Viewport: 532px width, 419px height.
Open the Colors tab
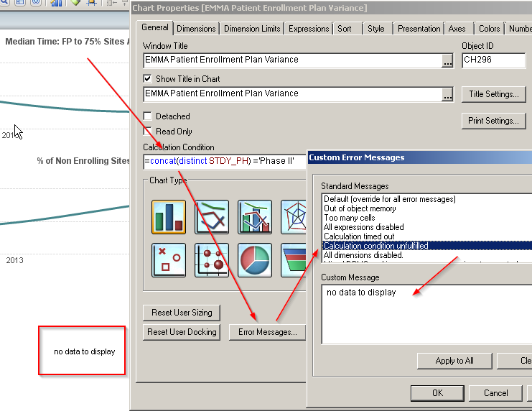pyautogui.click(x=489, y=29)
